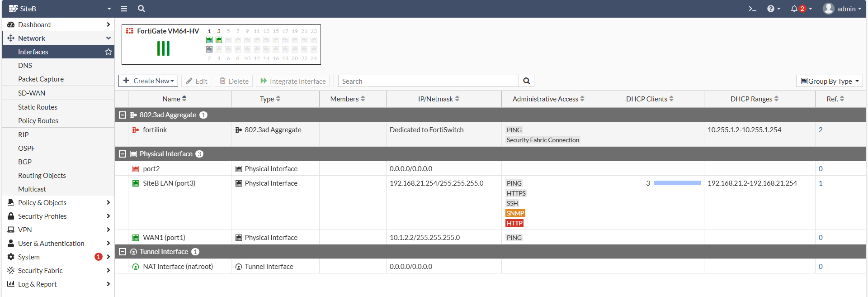Expand the VPN menu
The width and height of the screenshot is (868, 297).
(x=58, y=230)
